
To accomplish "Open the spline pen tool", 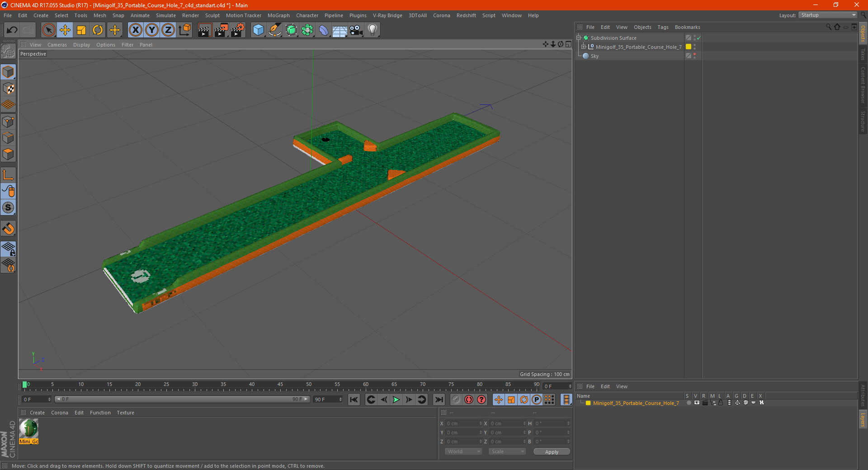I will click(274, 30).
